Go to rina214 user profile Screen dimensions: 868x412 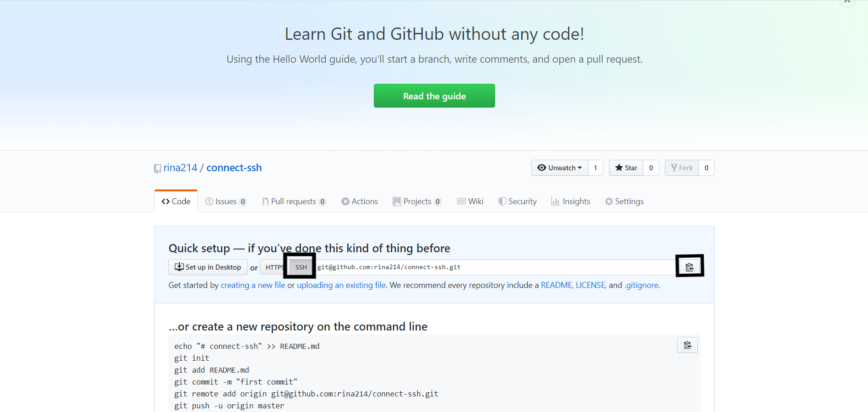point(180,168)
